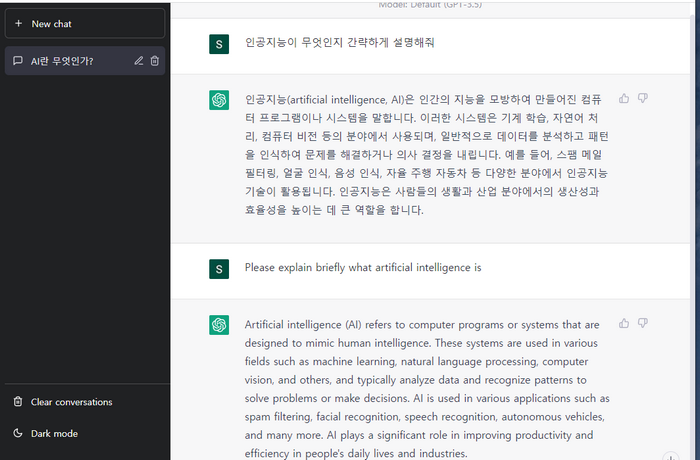Thumbs up the English AI response
Viewport: 700px width, 460px height.
pos(624,323)
